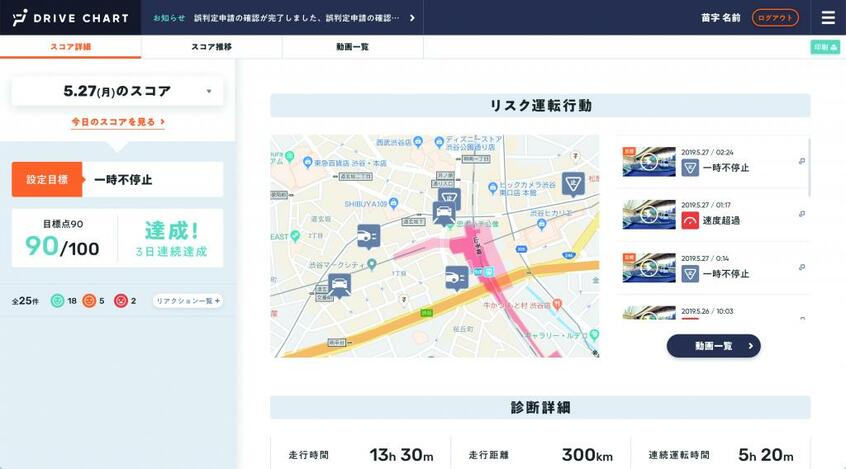Click the green happy face reaction icon
This screenshot has width=846, height=469.
point(57,301)
